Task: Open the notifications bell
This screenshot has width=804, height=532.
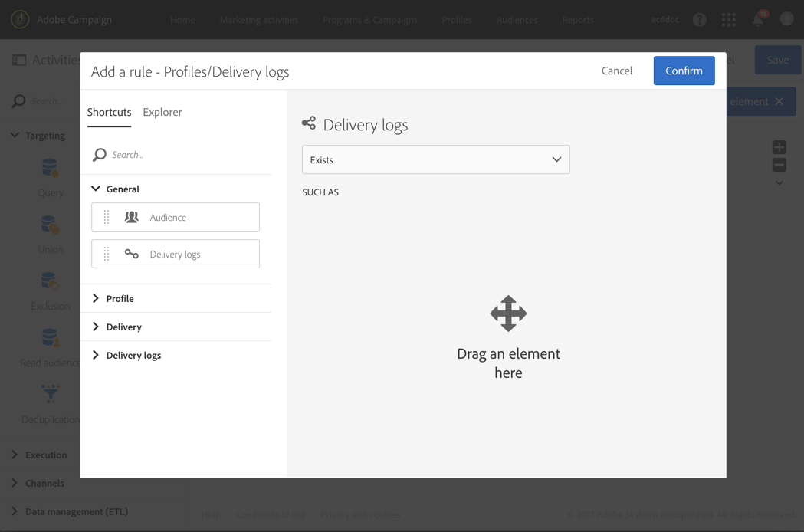Action: point(758,20)
